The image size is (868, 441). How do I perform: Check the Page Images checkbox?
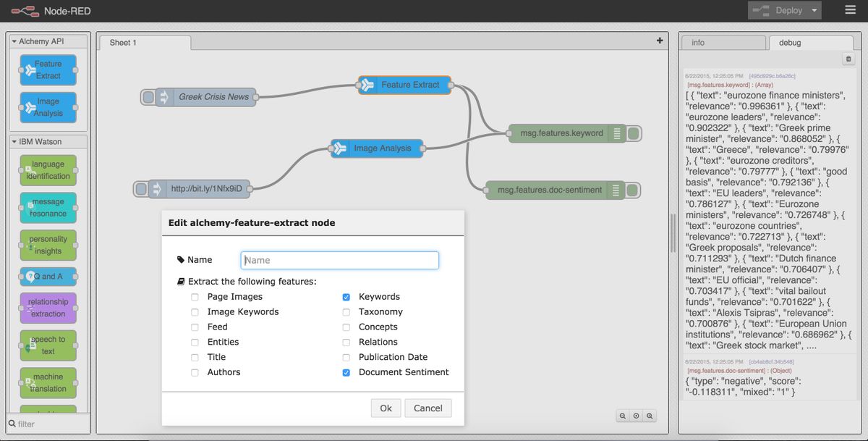click(195, 297)
